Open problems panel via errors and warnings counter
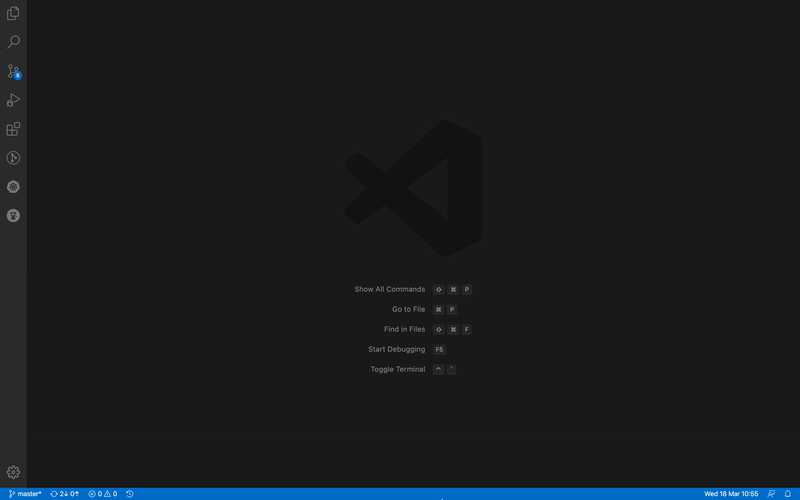Viewport: 800px width, 500px height. [x=103, y=494]
